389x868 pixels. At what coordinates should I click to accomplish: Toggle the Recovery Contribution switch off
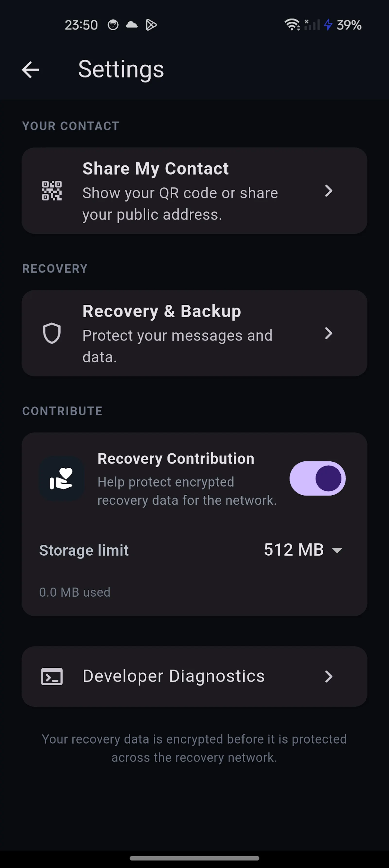click(318, 479)
